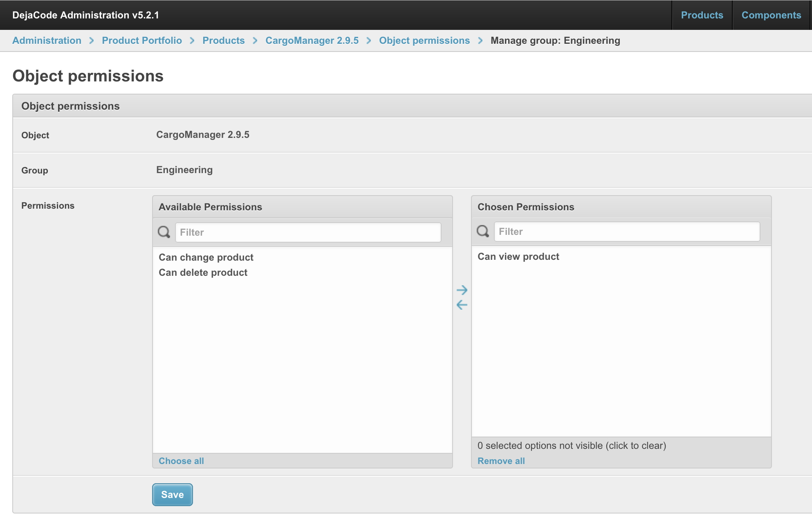This screenshot has height=518, width=812.
Task: Click the magnifier icon in Chosen Permissions
Action: (x=483, y=231)
